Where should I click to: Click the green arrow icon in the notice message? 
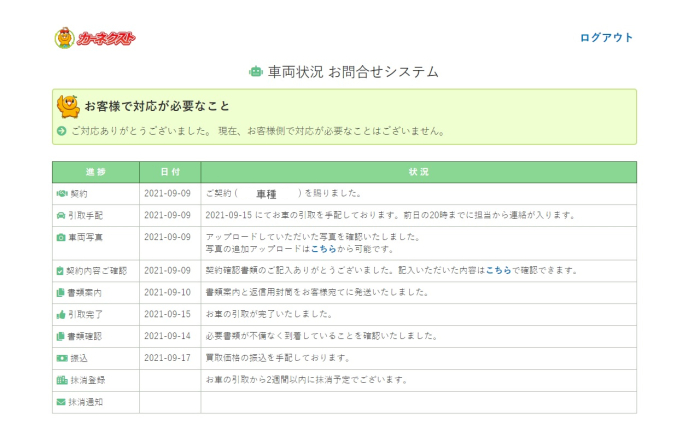[61, 131]
